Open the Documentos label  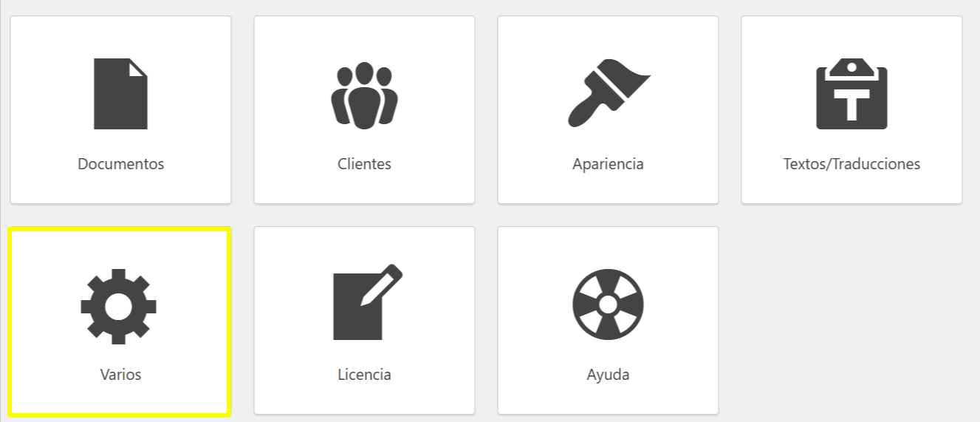tap(121, 164)
